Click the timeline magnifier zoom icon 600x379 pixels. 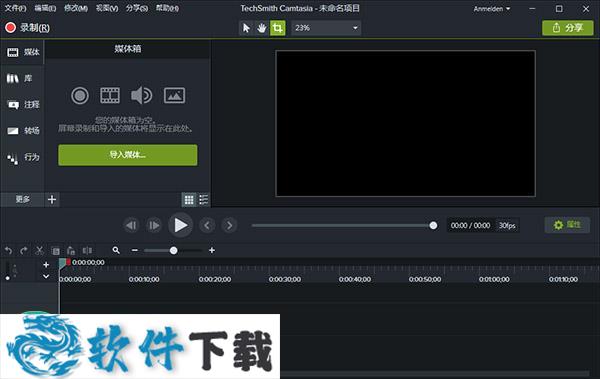116,250
